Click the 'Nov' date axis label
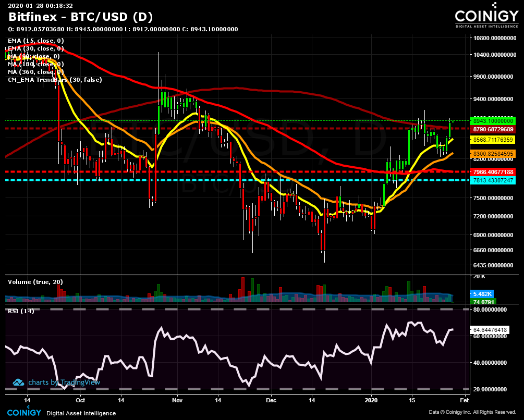Viewport: 524px width, 420px height. click(177, 400)
